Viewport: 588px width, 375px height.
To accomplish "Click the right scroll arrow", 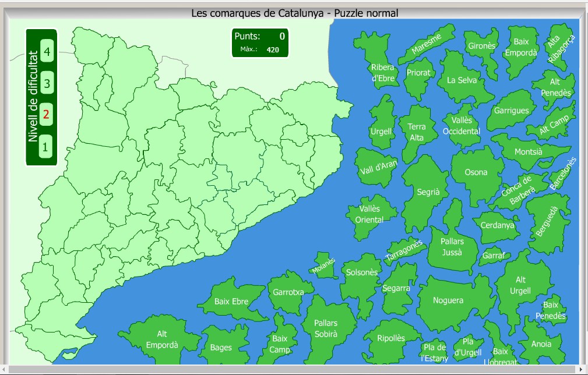I will [x=579, y=370].
